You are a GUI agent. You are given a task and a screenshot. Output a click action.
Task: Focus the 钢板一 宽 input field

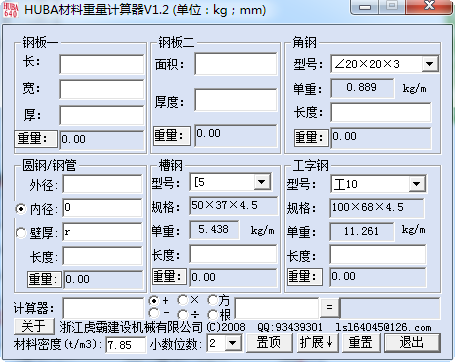102,89
